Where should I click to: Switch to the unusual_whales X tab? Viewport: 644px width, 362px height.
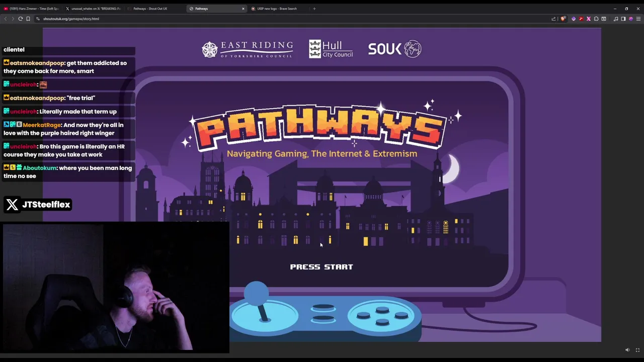pos(94,9)
